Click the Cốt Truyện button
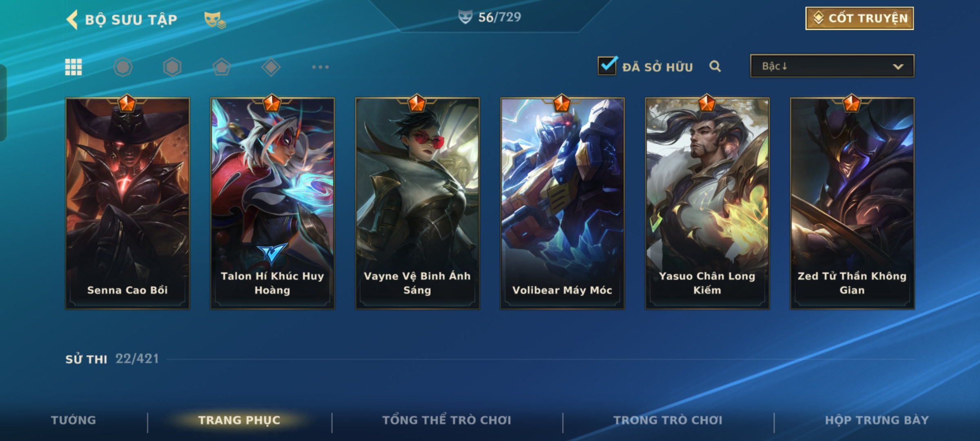 (860, 18)
